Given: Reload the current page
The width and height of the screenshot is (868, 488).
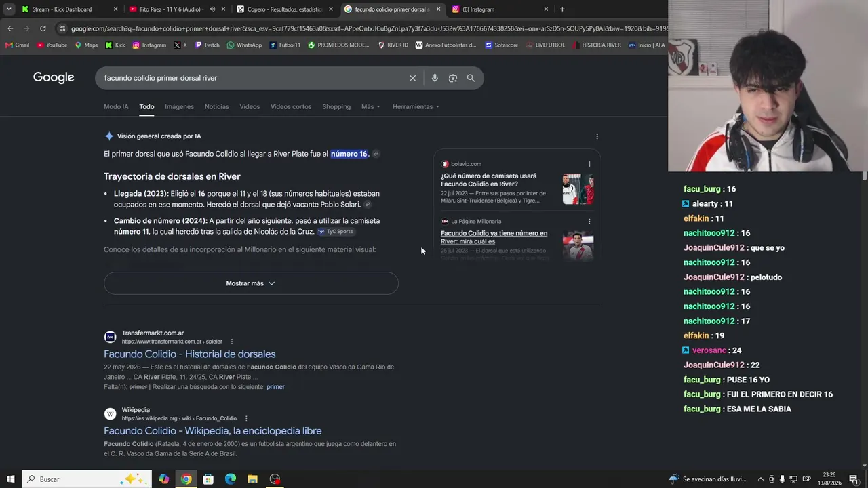Looking at the screenshot, I should [x=43, y=28].
